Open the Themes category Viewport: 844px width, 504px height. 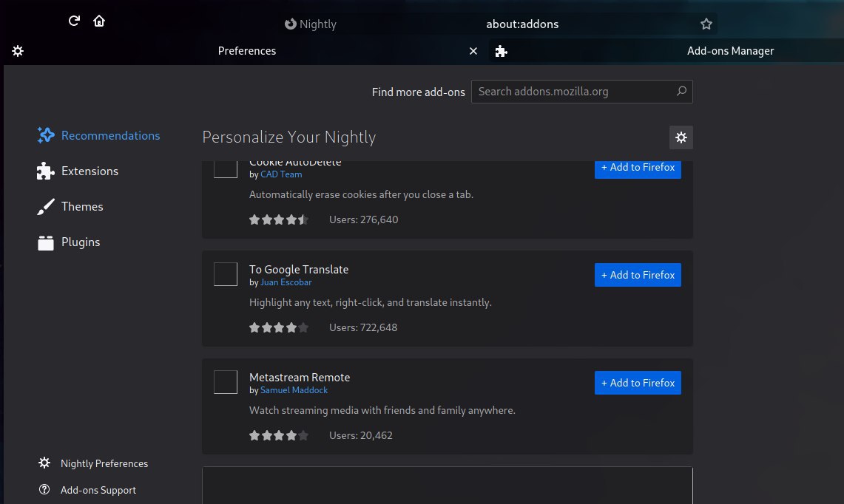[x=70, y=206]
